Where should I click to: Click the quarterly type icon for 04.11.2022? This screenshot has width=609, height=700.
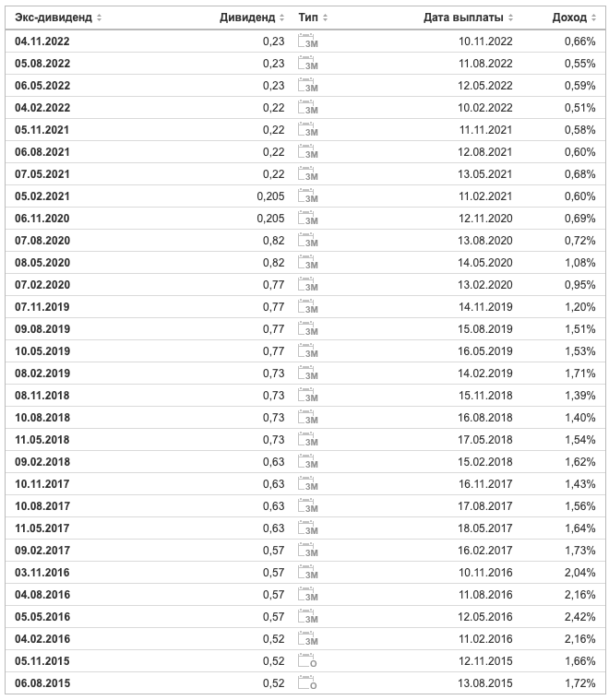pyautogui.click(x=308, y=41)
